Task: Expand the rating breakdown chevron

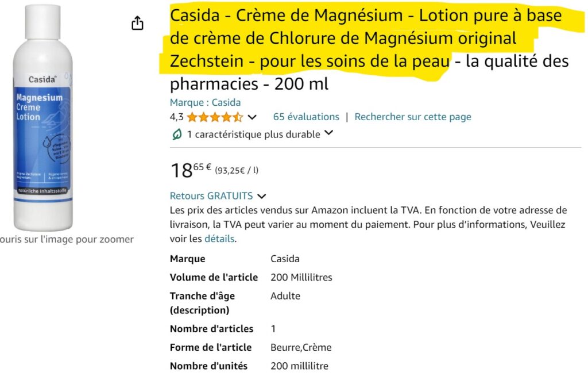Action: [253, 117]
